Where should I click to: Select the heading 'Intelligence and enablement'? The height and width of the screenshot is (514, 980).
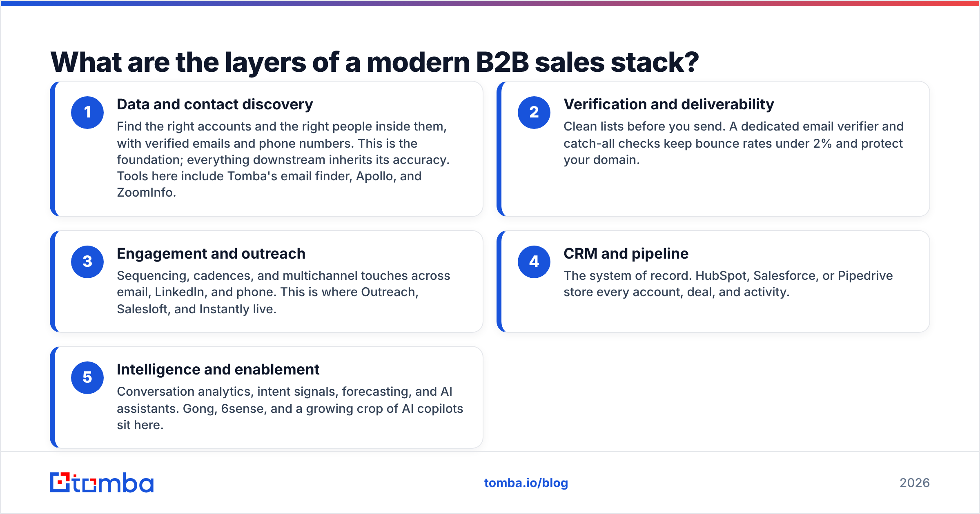point(218,370)
